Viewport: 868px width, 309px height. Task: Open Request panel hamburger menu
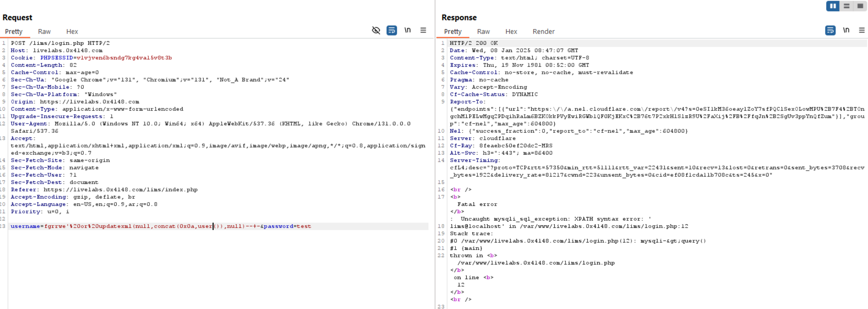click(423, 30)
